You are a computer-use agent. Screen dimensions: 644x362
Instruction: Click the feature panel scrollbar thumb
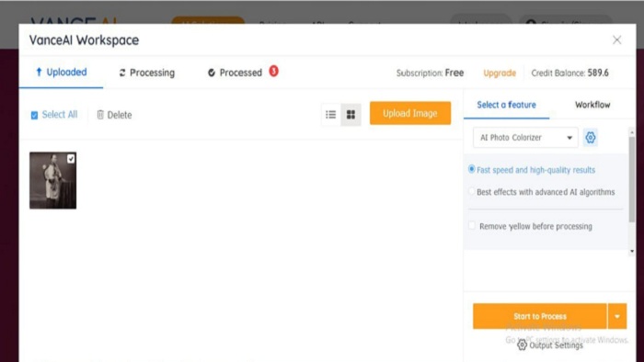[x=632, y=179]
